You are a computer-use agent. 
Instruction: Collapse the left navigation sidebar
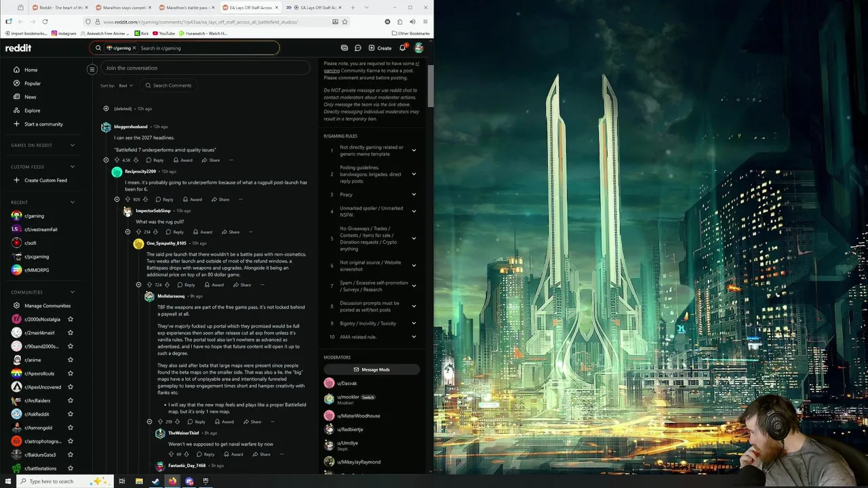(x=92, y=69)
